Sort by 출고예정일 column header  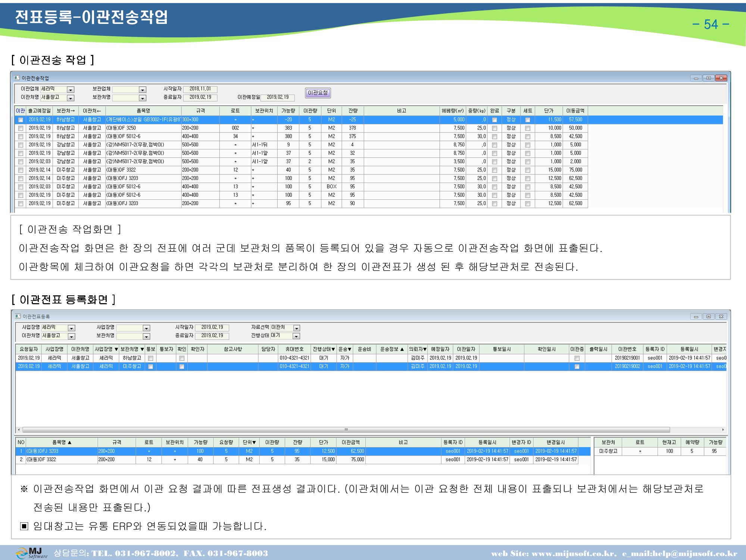[x=40, y=111]
